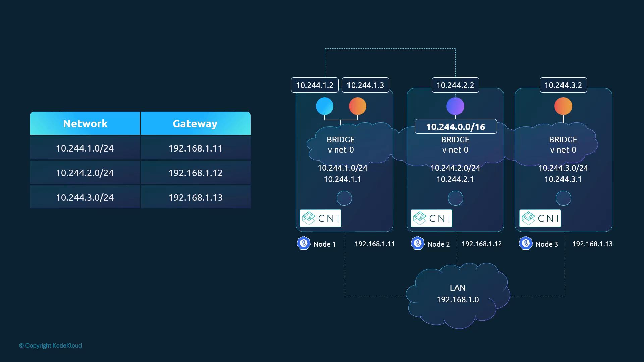Click the LAN cloud shape

coord(458,296)
